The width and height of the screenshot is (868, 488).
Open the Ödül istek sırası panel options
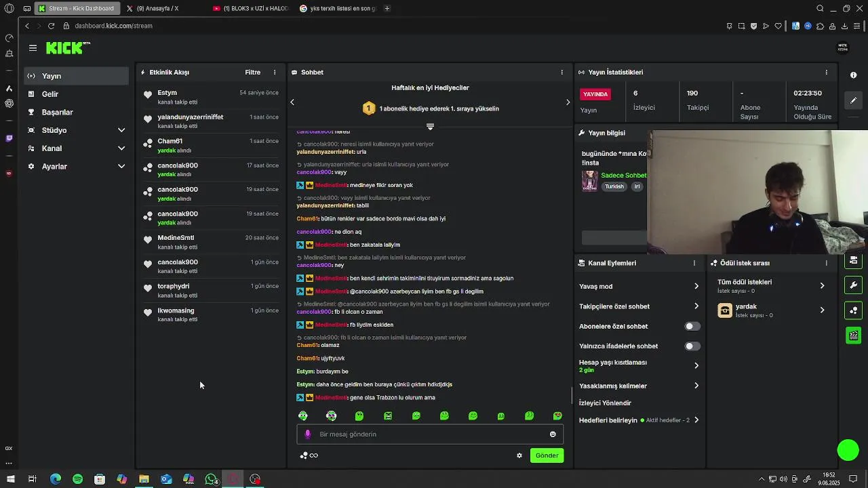click(826, 263)
